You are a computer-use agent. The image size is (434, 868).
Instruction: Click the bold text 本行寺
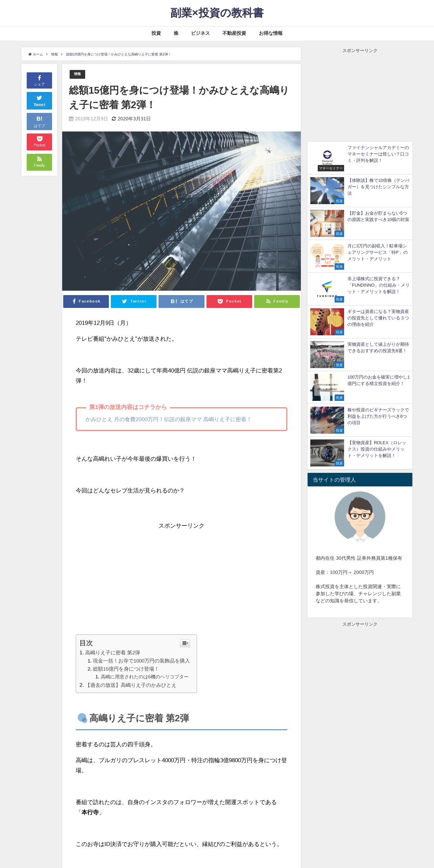(90, 812)
